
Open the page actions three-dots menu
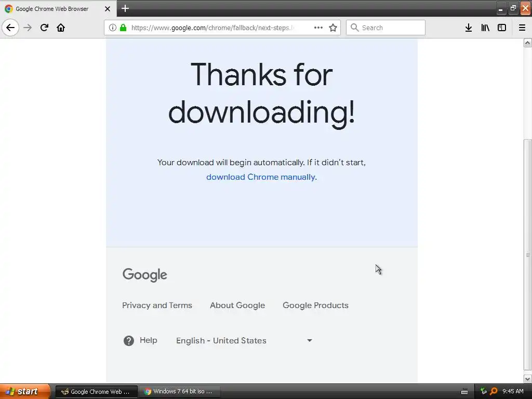(318, 28)
